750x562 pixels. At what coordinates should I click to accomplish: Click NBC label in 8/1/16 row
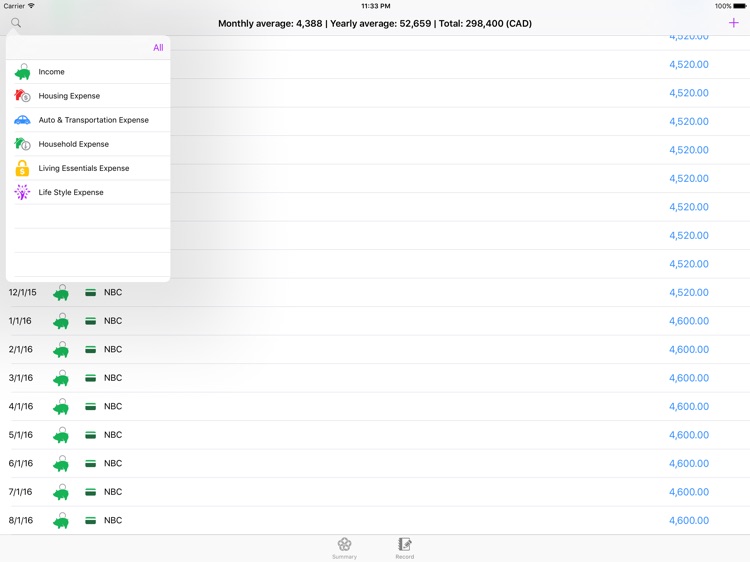coord(113,520)
